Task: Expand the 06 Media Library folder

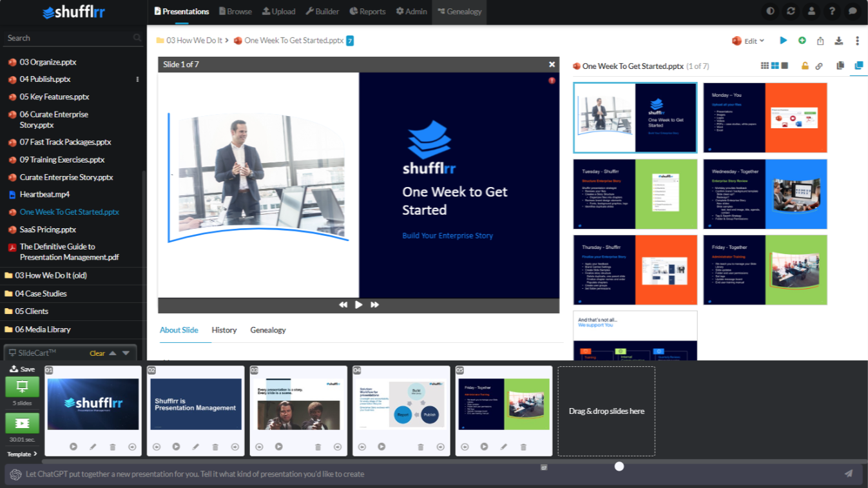Action: click(43, 329)
